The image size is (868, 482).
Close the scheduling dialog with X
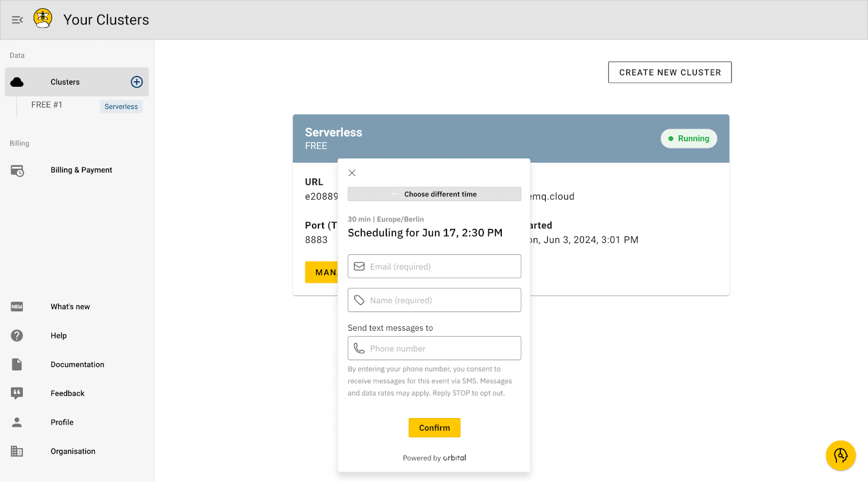tap(352, 173)
